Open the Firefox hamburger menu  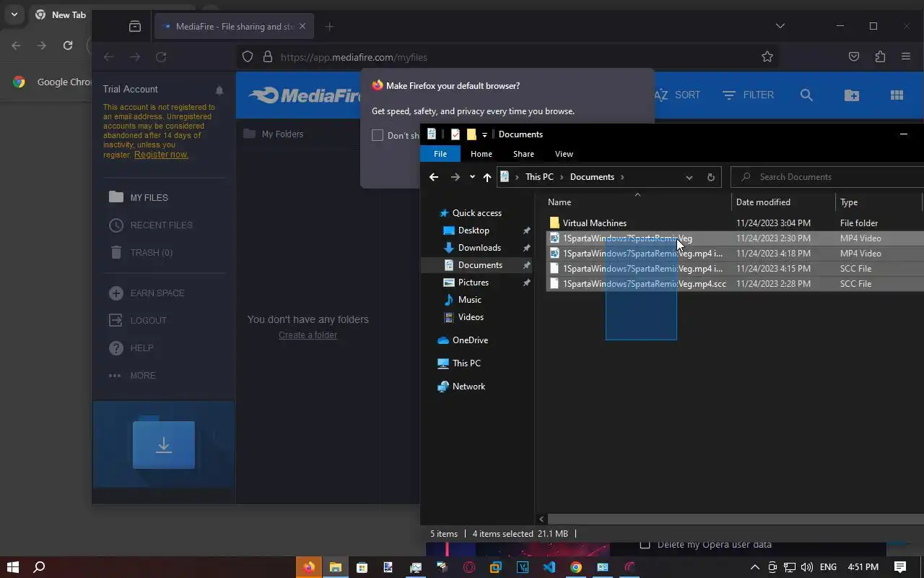(906, 57)
